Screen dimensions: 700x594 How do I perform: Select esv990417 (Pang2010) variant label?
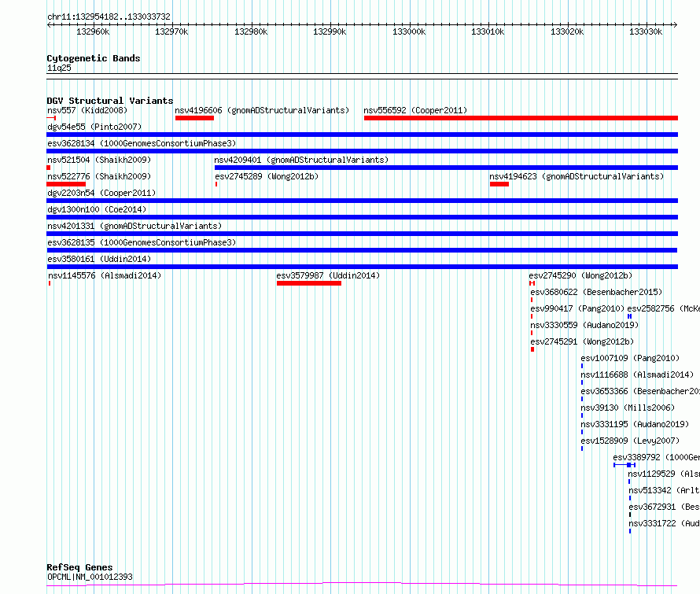tap(577, 308)
